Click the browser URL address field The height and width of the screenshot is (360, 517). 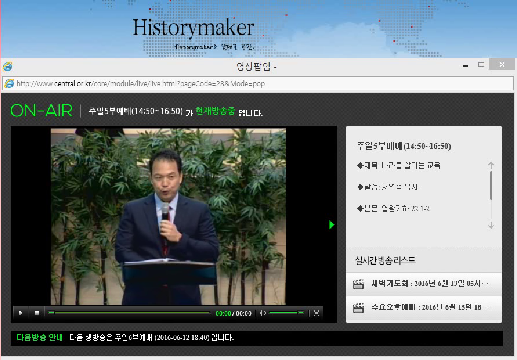tap(258, 84)
